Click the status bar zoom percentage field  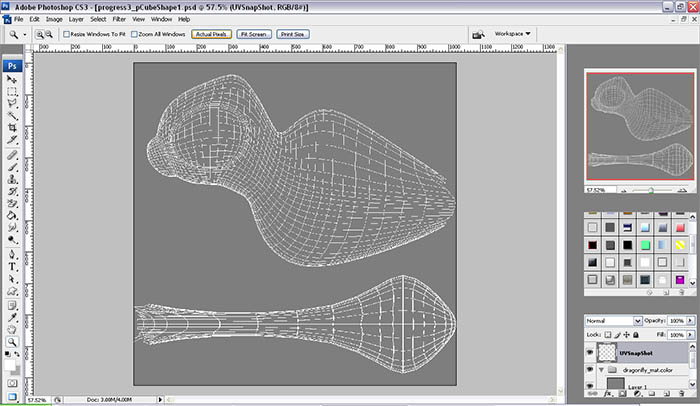click(x=38, y=400)
